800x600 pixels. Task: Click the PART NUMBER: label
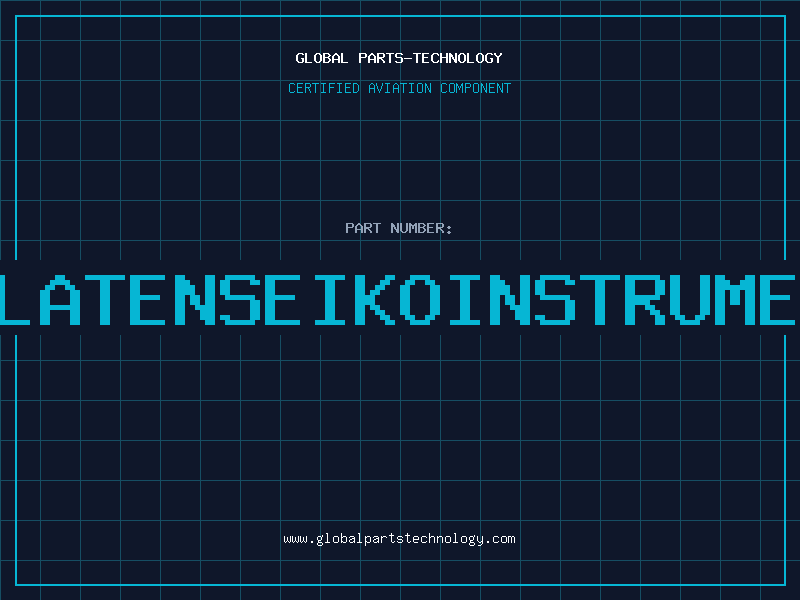click(399, 228)
